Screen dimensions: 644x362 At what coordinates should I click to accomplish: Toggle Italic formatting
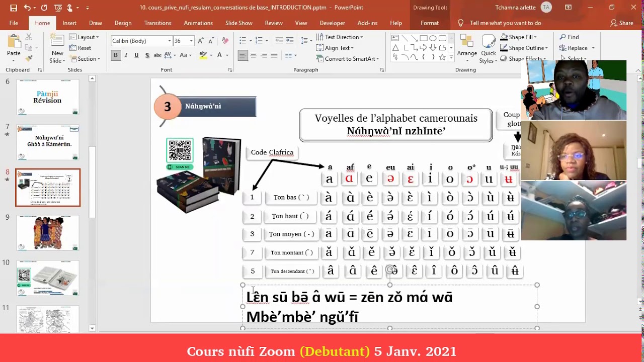[x=126, y=55]
